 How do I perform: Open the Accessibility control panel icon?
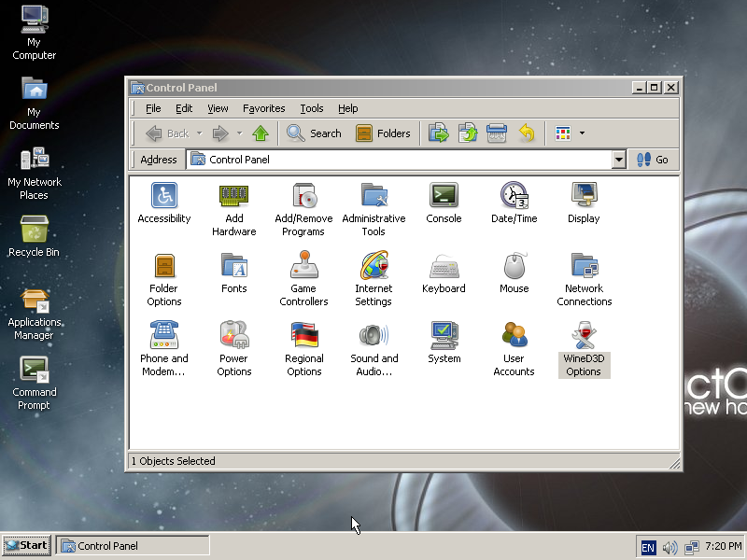(x=163, y=196)
